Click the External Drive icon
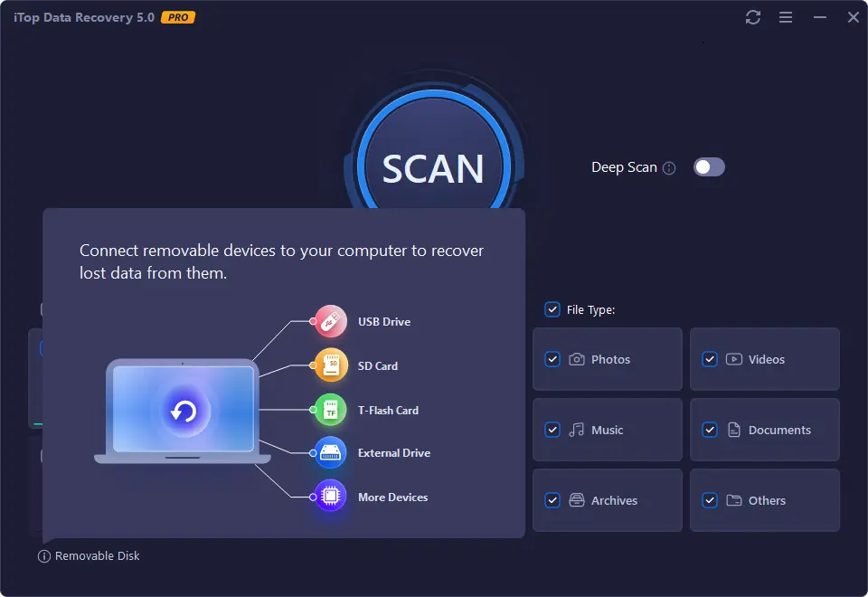868x597 pixels. click(x=331, y=452)
